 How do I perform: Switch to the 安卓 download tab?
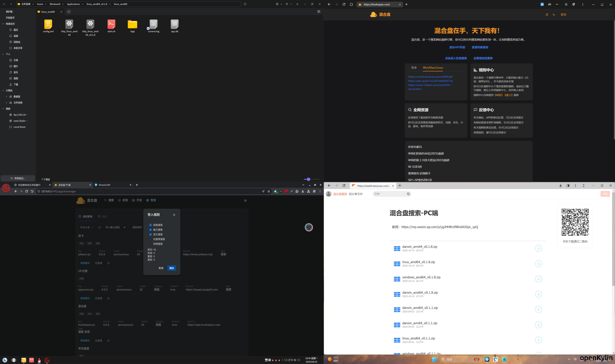(414, 68)
